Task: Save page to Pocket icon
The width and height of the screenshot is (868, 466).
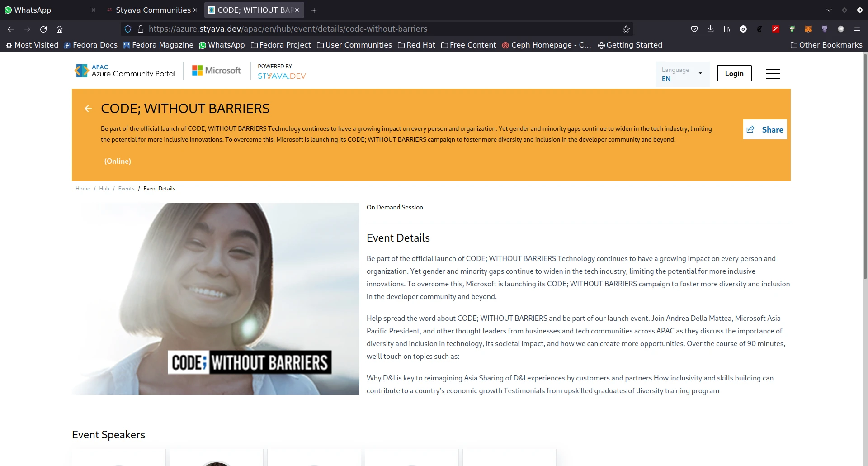Action: click(x=694, y=29)
